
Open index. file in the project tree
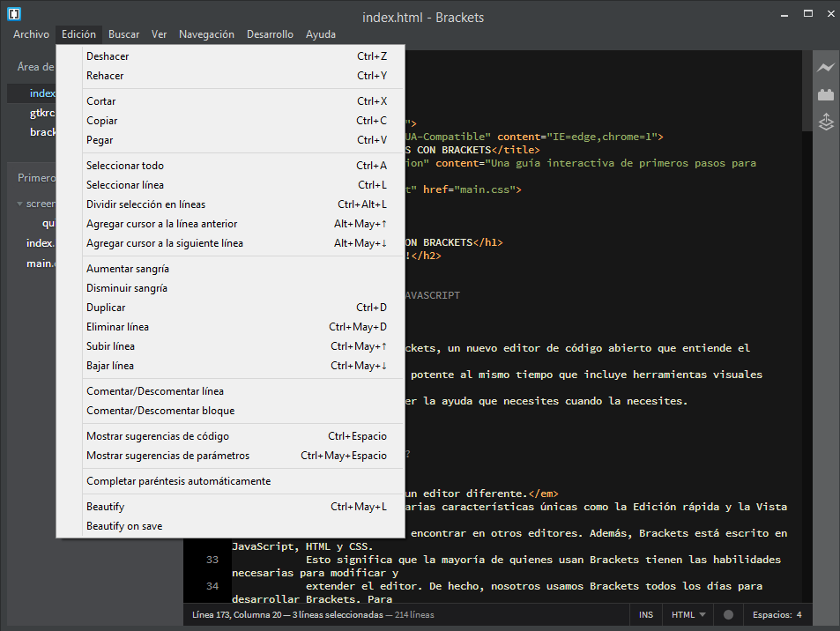tap(41, 243)
